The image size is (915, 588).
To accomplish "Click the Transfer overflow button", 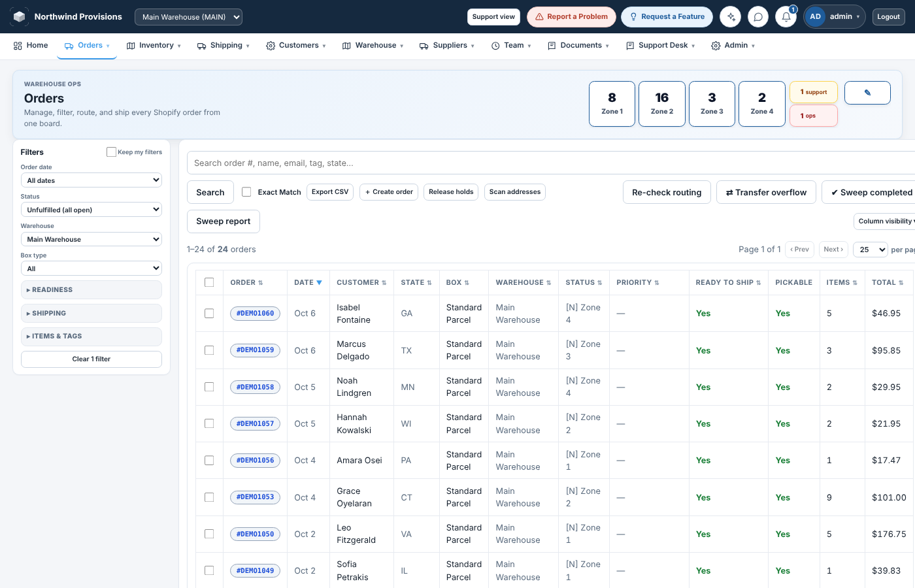I will click(766, 192).
